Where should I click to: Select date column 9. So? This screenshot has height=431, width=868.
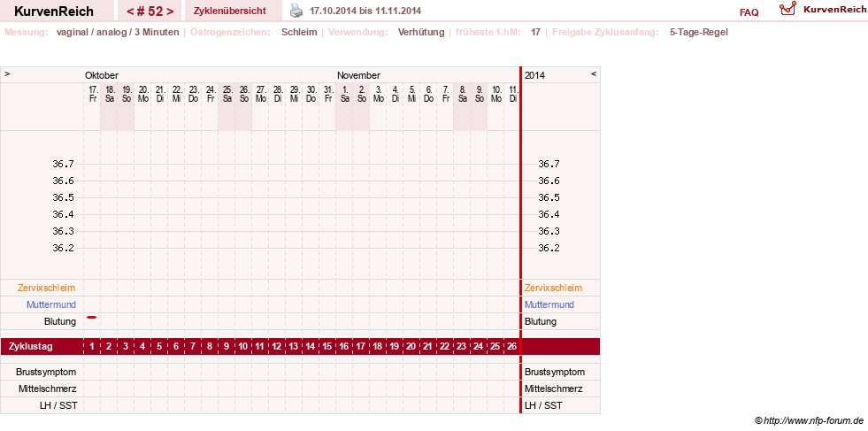click(480, 94)
